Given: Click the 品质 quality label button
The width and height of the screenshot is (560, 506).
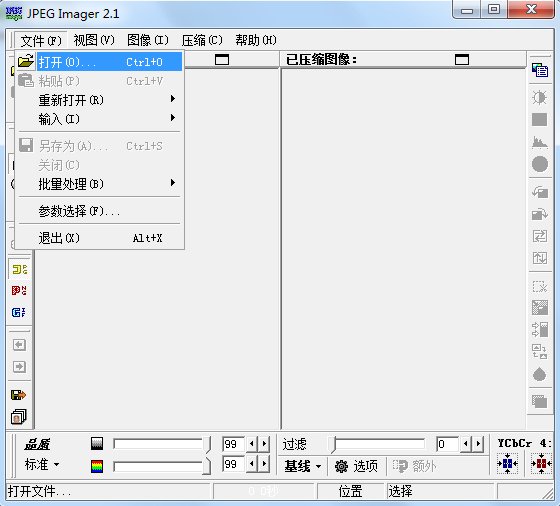Looking at the screenshot, I should point(37,444).
